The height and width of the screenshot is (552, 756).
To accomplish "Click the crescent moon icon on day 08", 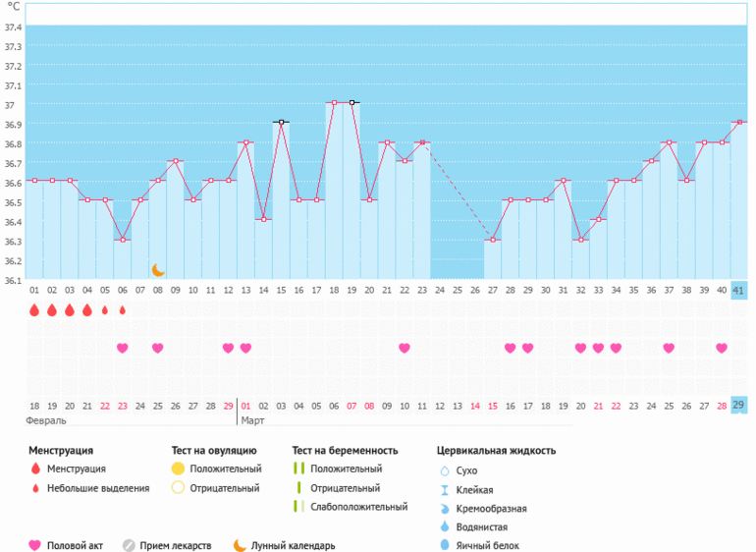I will click(x=158, y=269).
